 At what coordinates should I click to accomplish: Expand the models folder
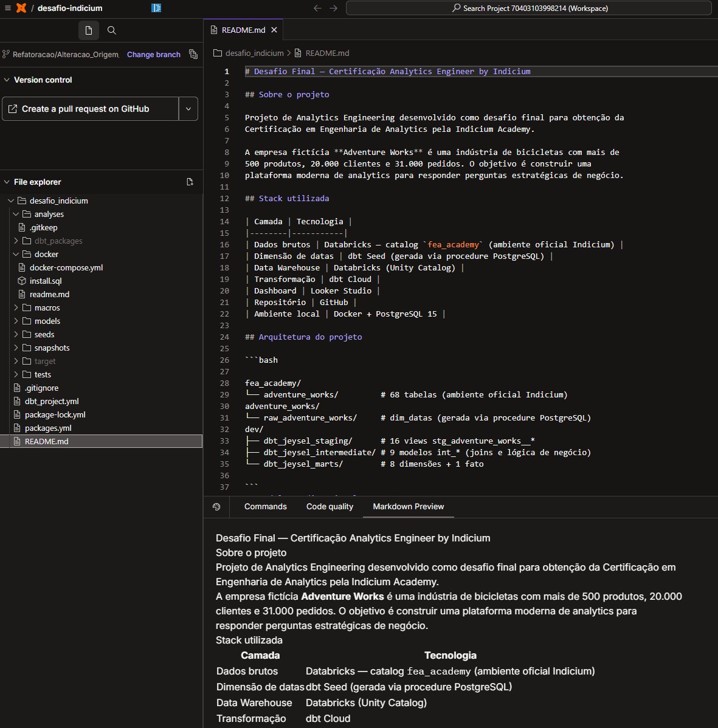tap(16, 321)
